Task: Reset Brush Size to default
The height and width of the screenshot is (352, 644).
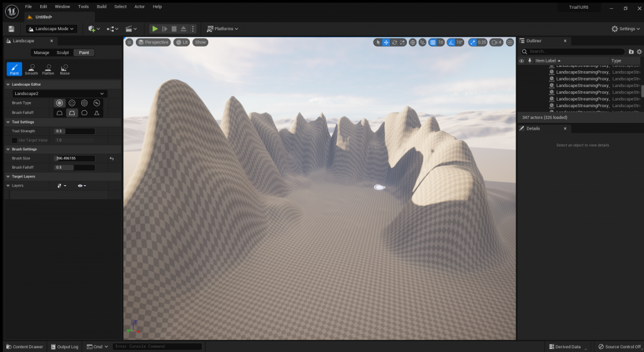Action: pos(112,158)
